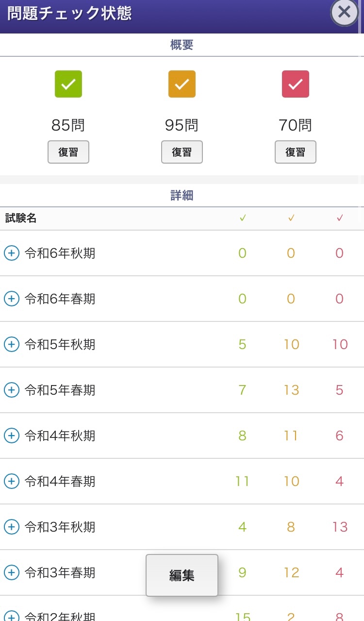This screenshot has width=364, height=621.
Task: Click the green checkmark box icon
Action: [68, 84]
